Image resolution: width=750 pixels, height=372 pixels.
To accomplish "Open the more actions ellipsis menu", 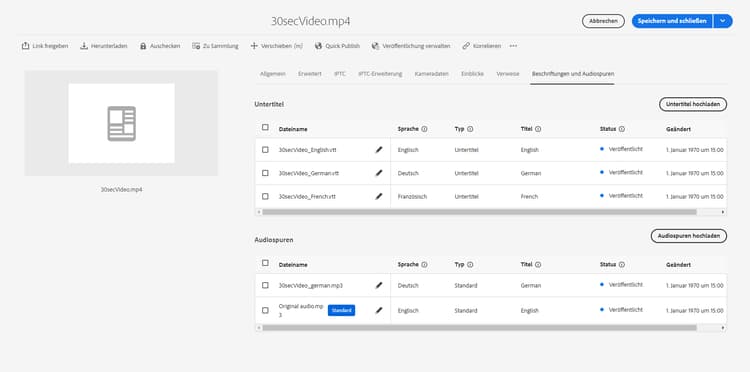I will click(x=513, y=46).
